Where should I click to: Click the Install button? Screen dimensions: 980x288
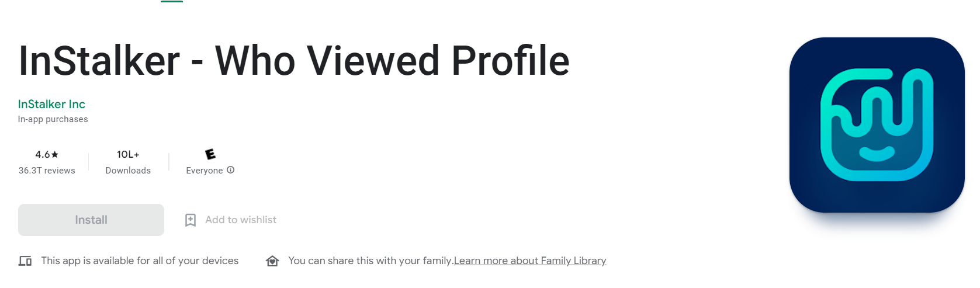(x=91, y=220)
